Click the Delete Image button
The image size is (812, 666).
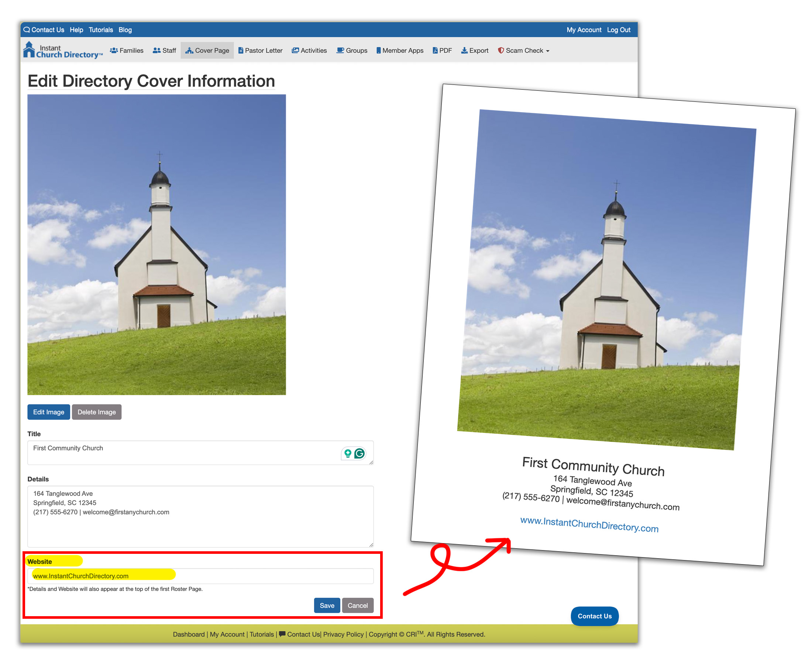[x=96, y=412]
